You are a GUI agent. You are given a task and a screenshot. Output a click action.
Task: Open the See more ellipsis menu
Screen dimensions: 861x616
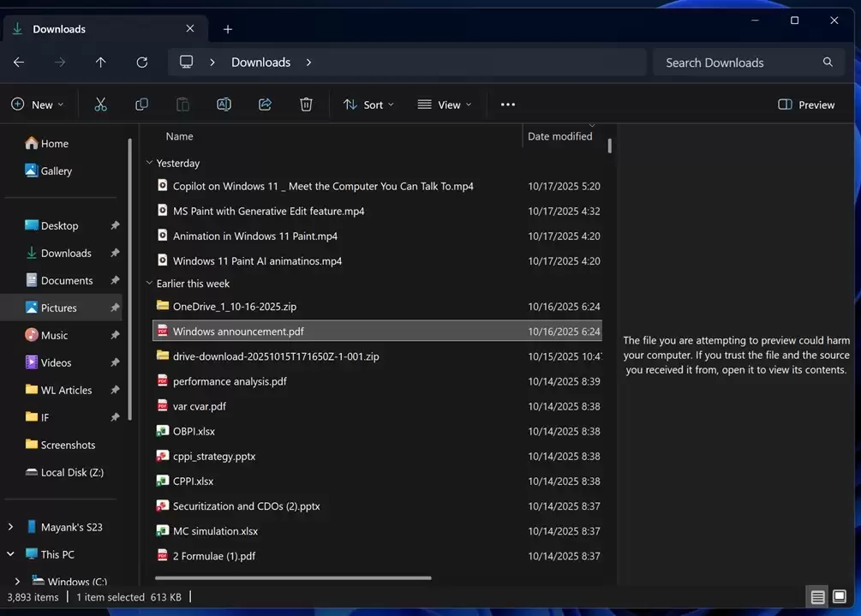click(x=507, y=104)
